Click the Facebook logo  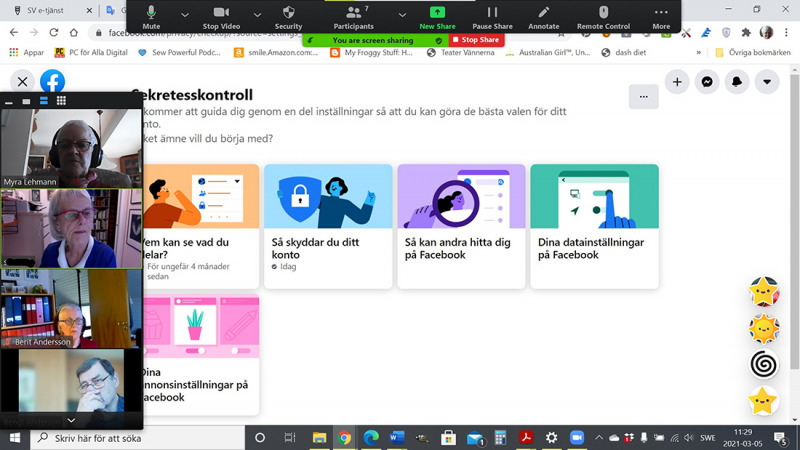(53, 82)
